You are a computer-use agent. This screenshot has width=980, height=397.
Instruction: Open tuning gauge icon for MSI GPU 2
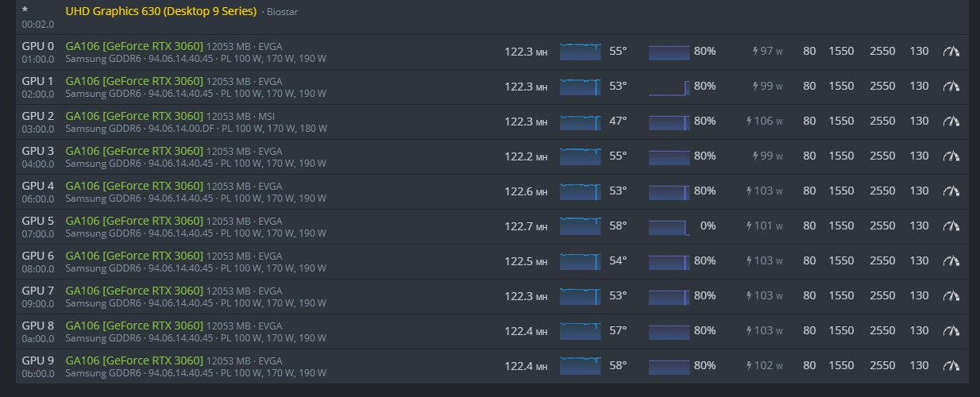951,121
